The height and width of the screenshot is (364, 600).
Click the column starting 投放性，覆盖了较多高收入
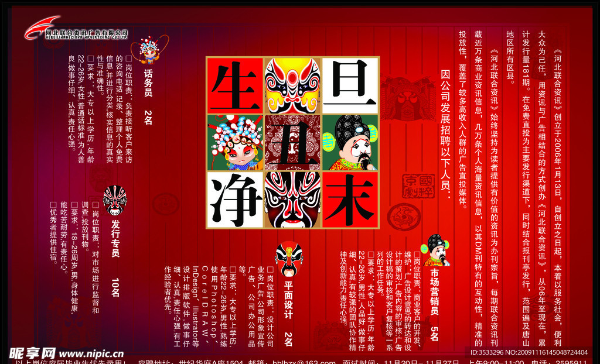click(463, 120)
